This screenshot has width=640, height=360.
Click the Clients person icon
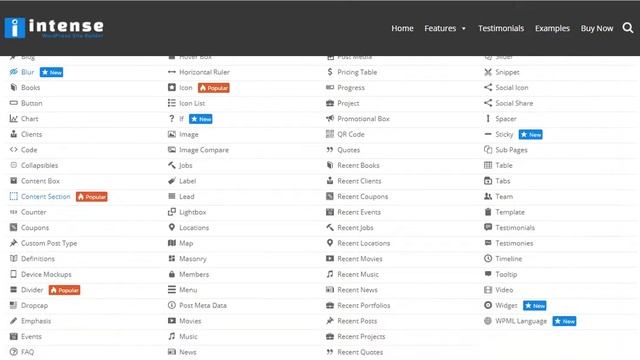pyautogui.click(x=13, y=134)
